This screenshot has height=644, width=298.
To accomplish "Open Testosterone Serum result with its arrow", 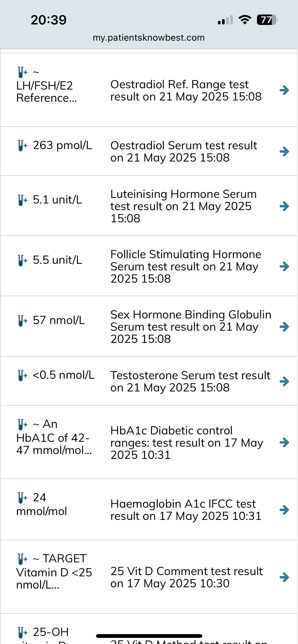I will pos(284,381).
